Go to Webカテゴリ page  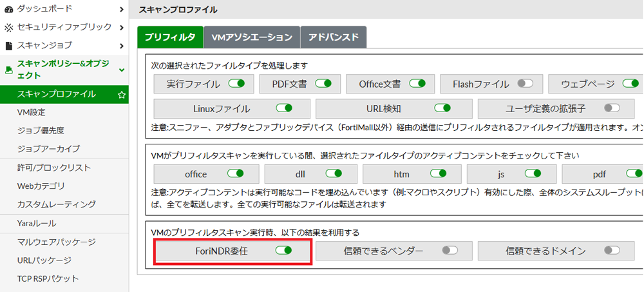pyautogui.click(x=64, y=186)
